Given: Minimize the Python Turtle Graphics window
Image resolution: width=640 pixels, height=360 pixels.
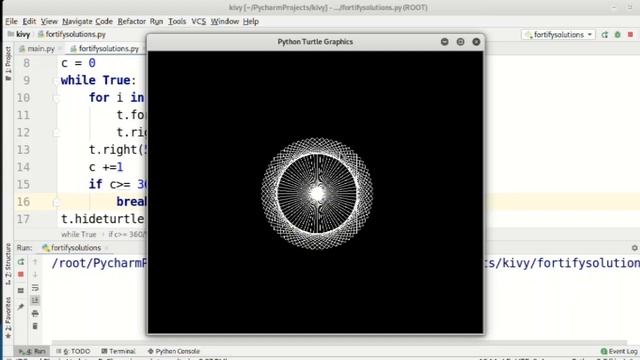Looking at the screenshot, I should pyautogui.click(x=444, y=42).
